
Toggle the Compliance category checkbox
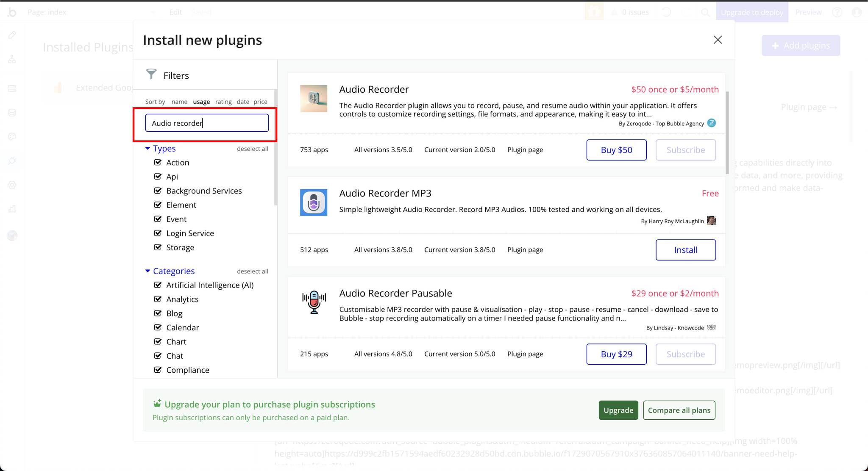coord(158,370)
